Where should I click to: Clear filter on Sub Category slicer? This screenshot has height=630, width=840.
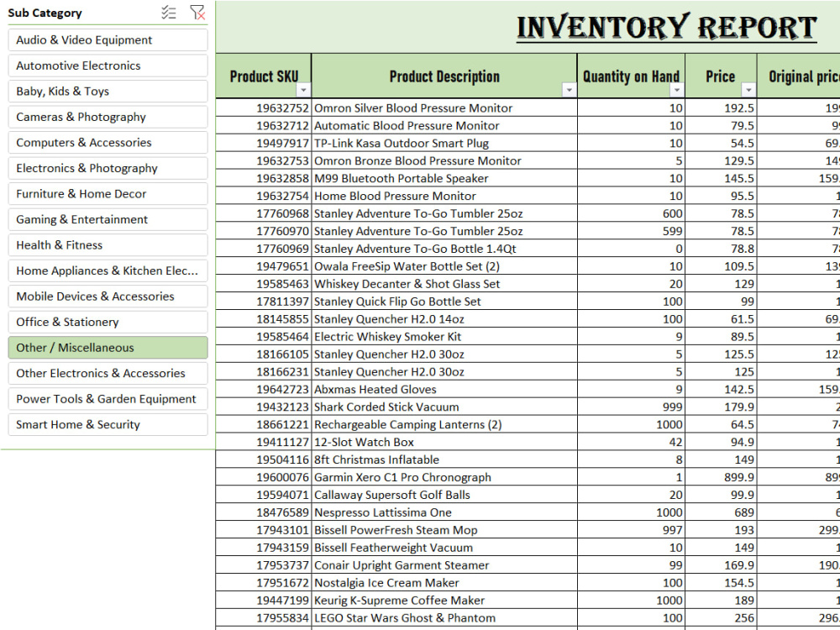tap(197, 13)
